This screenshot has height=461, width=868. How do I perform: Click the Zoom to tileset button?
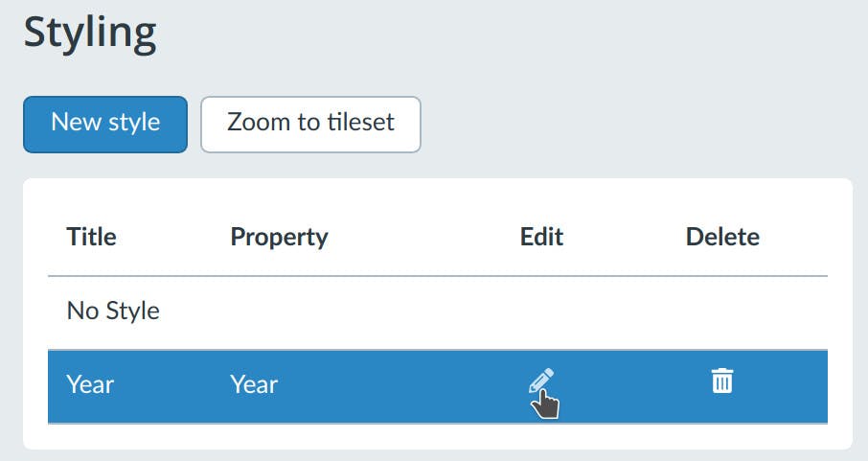click(310, 124)
